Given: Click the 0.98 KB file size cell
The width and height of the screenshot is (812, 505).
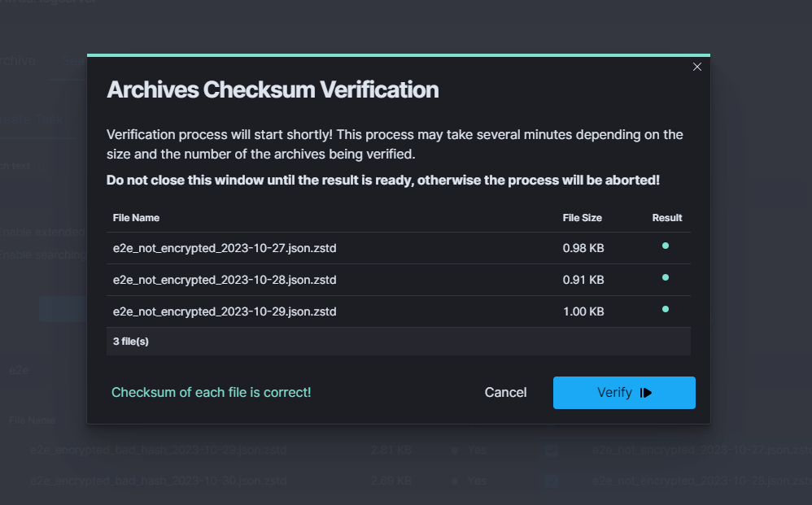Looking at the screenshot, I should [583, 248].
